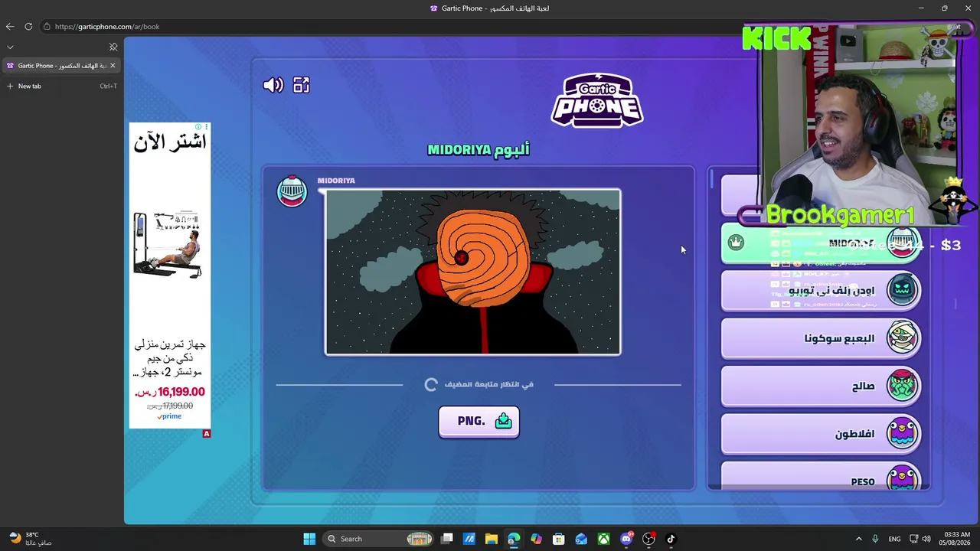
Task: Download the drawing as PNG
Action: click(479, 422)
